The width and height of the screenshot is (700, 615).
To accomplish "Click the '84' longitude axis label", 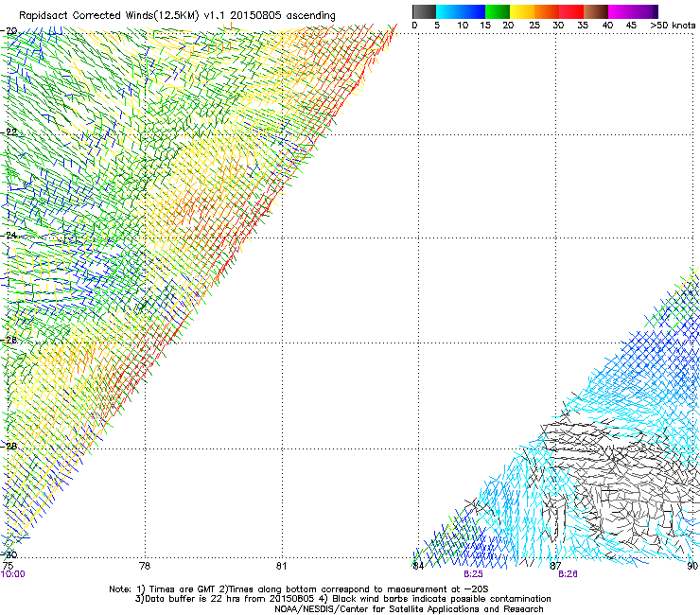I will (418, 566).
